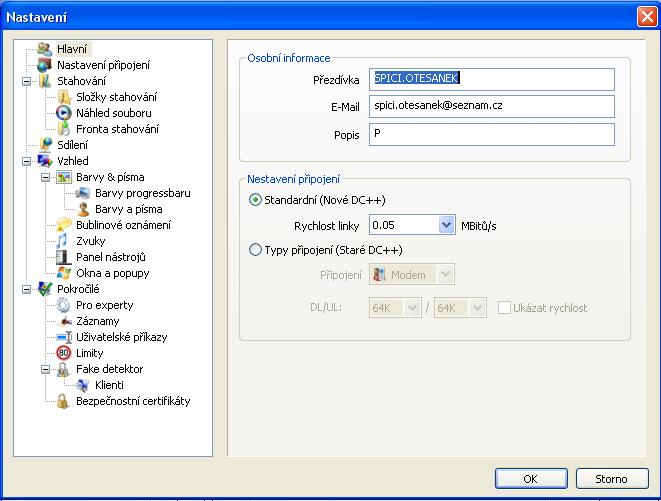Image resolution: width=661 pixels, height=501 pixels.
Task: Collapse the Stahování tree node
Action: [26, 81]
